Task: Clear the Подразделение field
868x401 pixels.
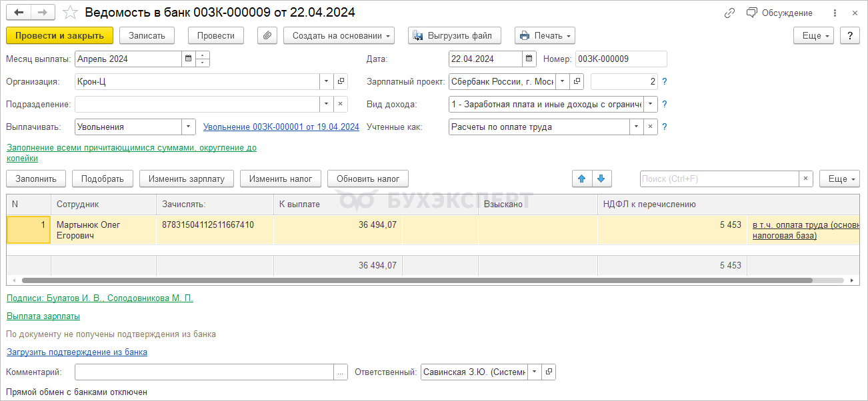Action: 341,104
